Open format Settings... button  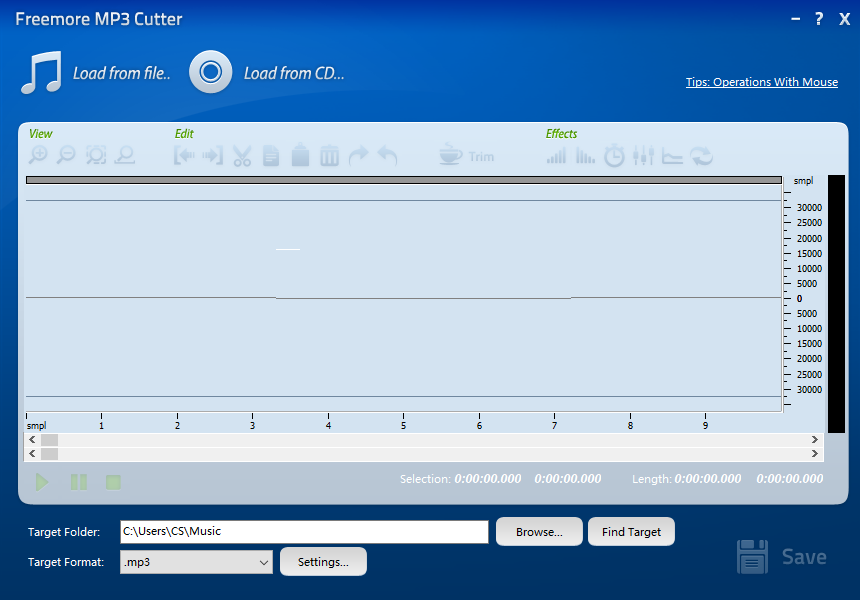point(323,562)
